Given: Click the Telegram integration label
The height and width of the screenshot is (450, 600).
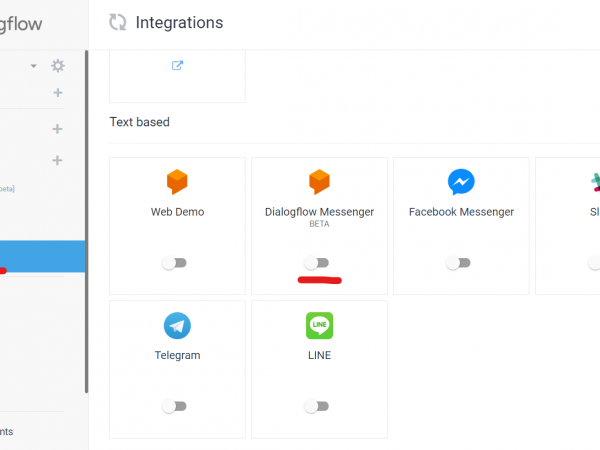Looking at the screenshot, I should point(177,355).
